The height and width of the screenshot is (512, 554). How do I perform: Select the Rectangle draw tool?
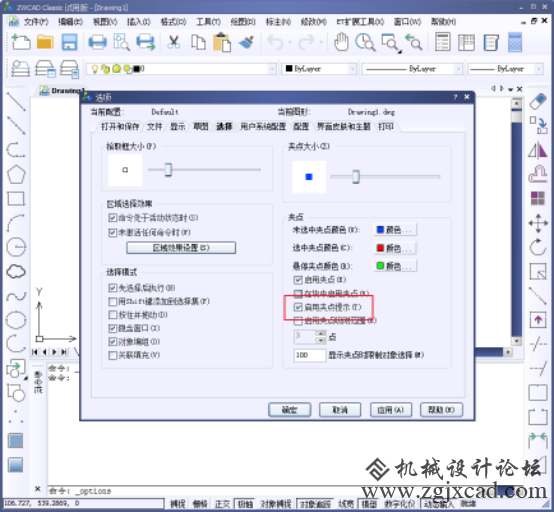click(x=16, y=199)
